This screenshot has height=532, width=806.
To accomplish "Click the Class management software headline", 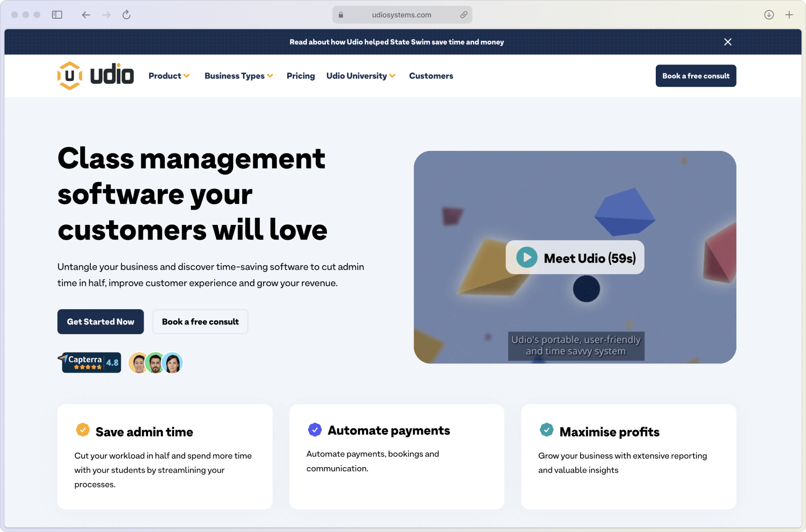I will 192,194.
